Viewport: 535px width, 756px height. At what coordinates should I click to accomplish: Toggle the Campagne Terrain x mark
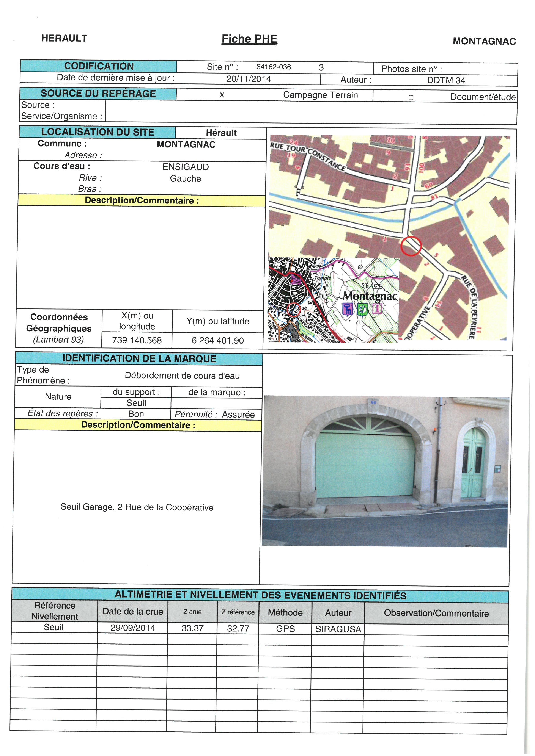pos(222,95)
